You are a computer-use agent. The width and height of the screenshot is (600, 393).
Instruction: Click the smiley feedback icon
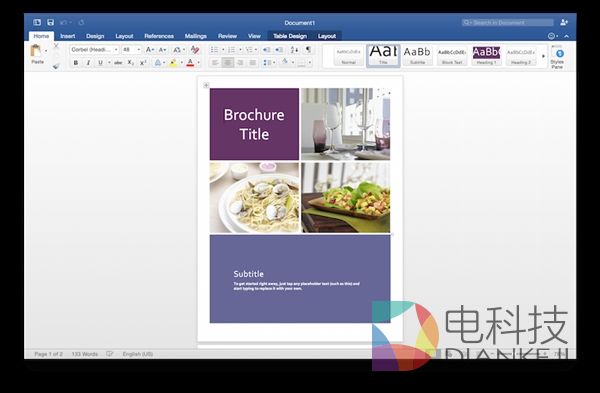pyautogui.click(x=551, y=36)
